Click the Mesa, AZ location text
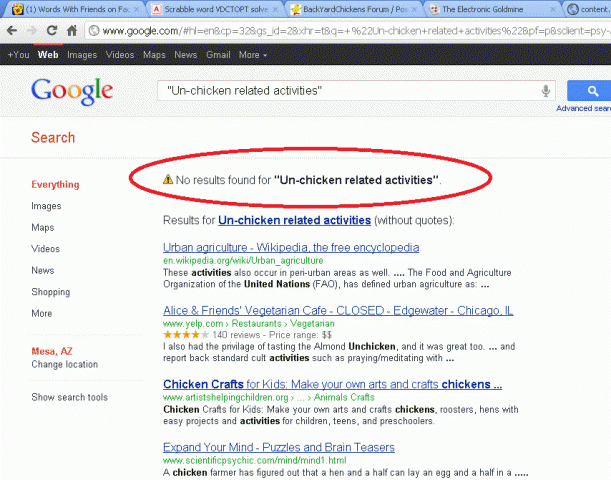611x480 pixels. 52,351
